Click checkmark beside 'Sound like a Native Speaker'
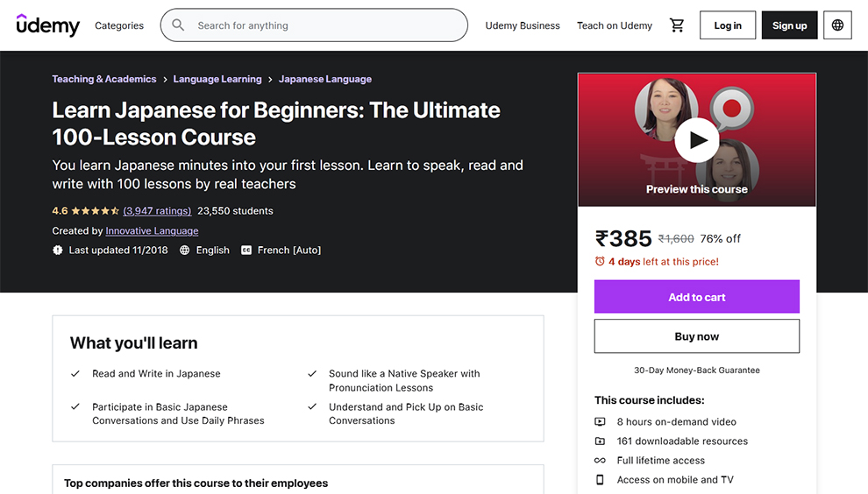Viewport: 868px width, 494px height. (312, 373)
